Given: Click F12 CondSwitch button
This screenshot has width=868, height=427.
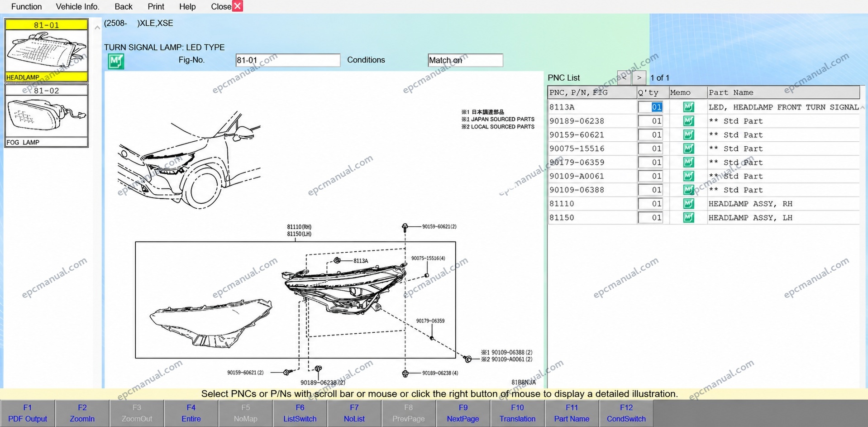Looking at the screenshot, I should (626, 413).
